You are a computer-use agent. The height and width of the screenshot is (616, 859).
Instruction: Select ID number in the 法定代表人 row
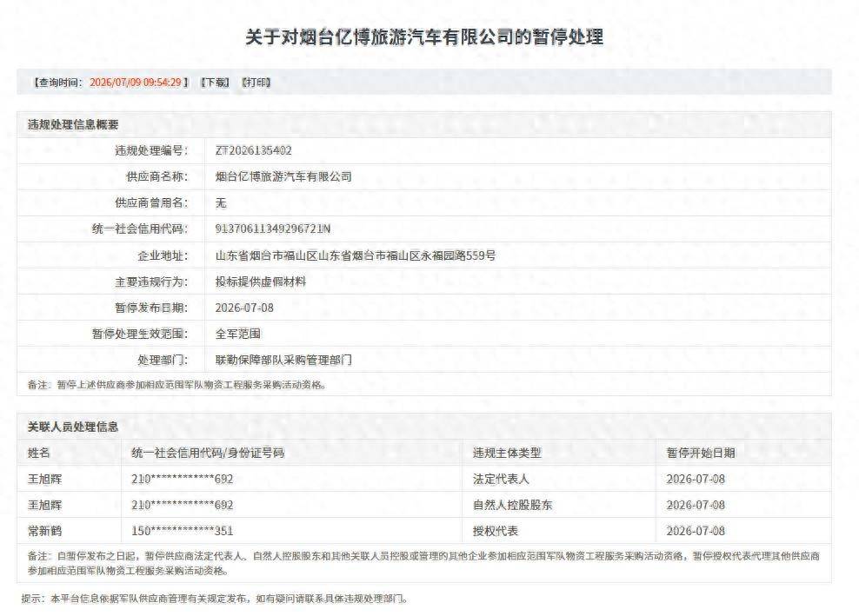[183, 479]
